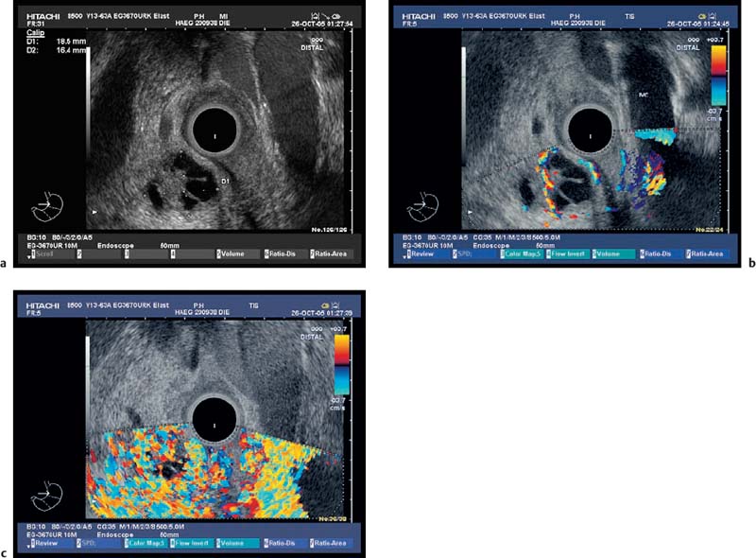This screenshot has width=756, height=558.
Task: Click the endoscope transducer circle in panel a
Action: (x=215, y=137)
